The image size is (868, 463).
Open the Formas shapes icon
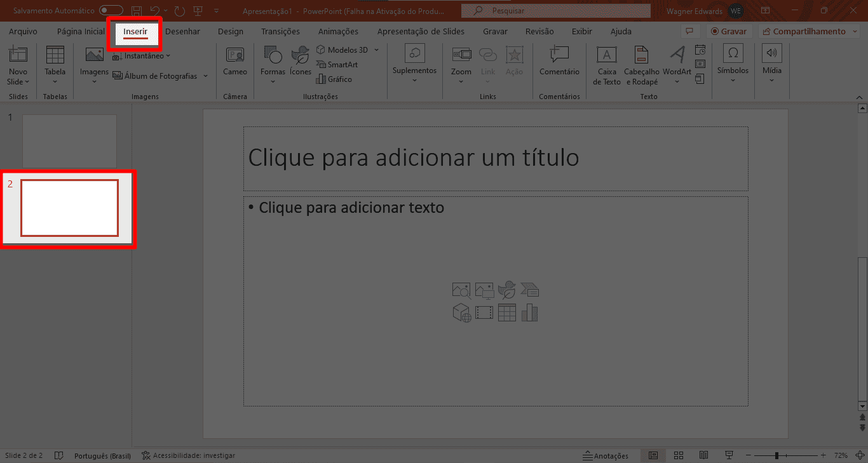[x=273, y=55]
